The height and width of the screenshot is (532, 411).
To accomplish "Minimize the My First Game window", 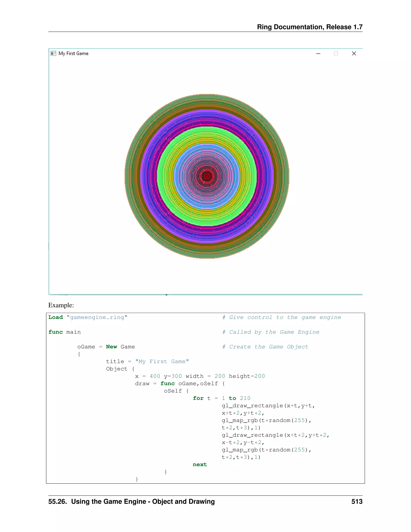I will tap(318, 54).
